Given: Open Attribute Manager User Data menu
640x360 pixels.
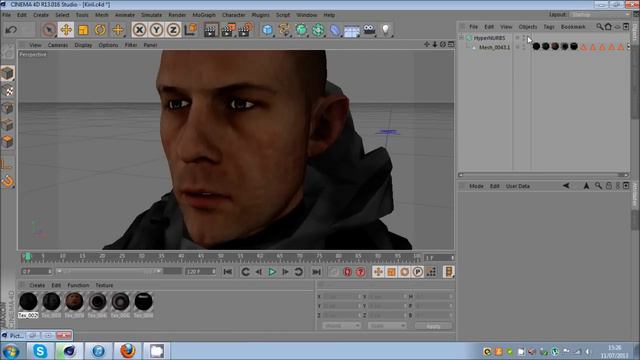Looking at the screenshot, I should [518, 186].
